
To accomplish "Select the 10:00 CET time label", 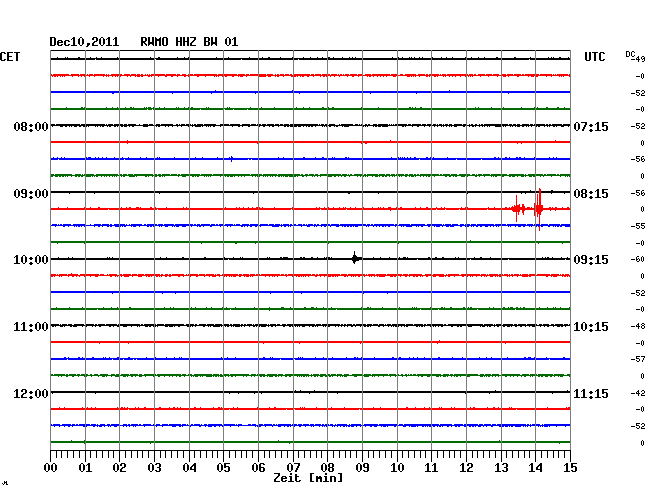I will (x=31, y=260).
